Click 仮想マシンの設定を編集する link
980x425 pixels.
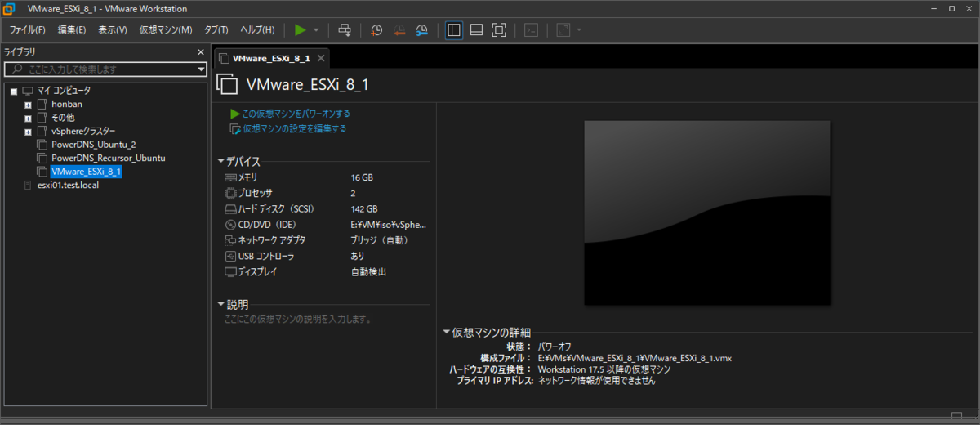[x=294, y=129]
